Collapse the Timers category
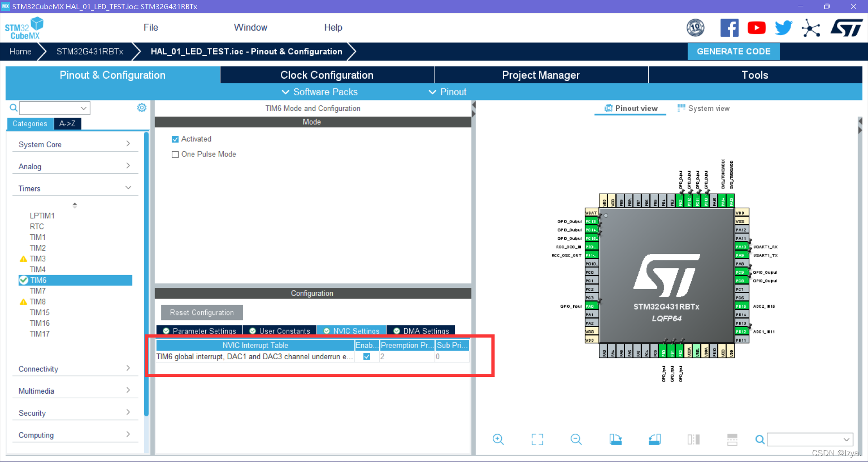 tap(75, 189)
